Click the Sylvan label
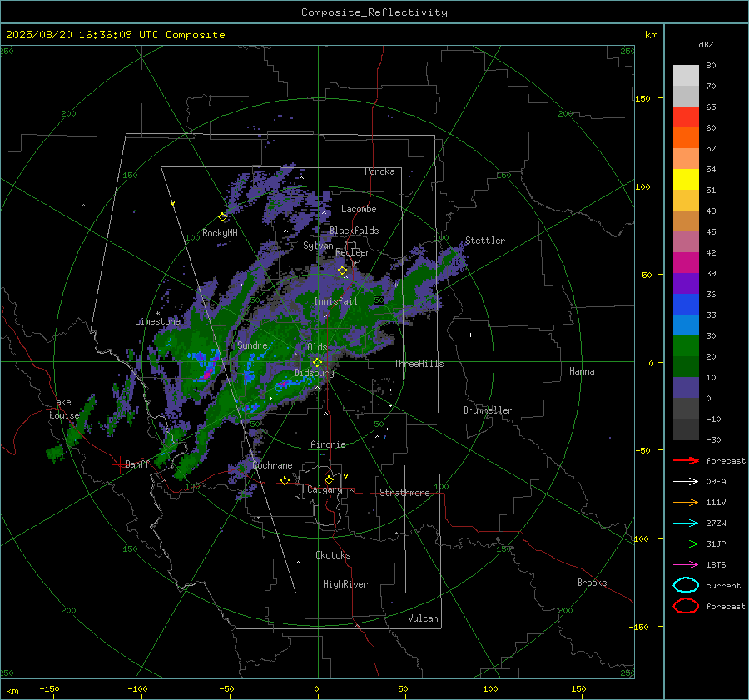 (x=318, y=246)
